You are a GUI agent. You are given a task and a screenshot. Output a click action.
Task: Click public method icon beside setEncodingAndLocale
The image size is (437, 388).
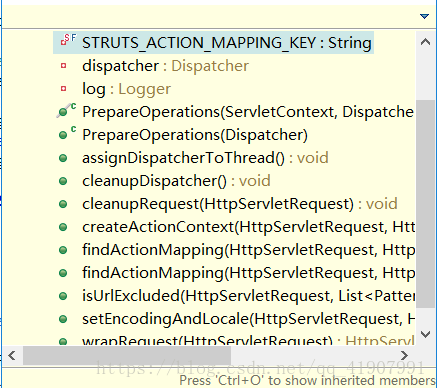point(63,319)
